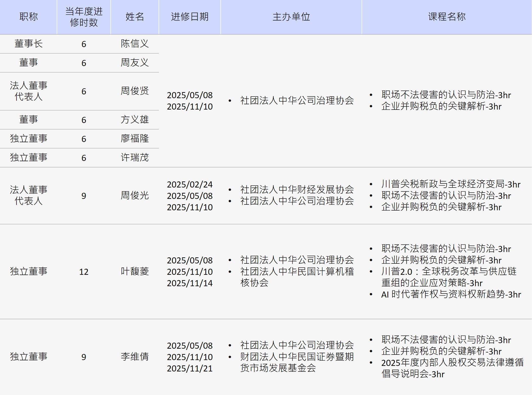Select the name 李维倩
Image resolution: width=532 pixels, height=395 pixels.
(x=135, y=357)
